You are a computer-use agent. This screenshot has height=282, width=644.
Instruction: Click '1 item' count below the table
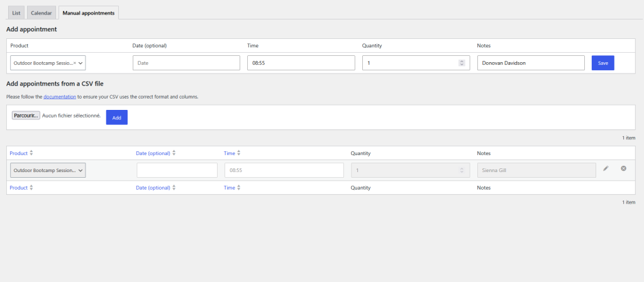pyautogui.click(x=628, y=202)
